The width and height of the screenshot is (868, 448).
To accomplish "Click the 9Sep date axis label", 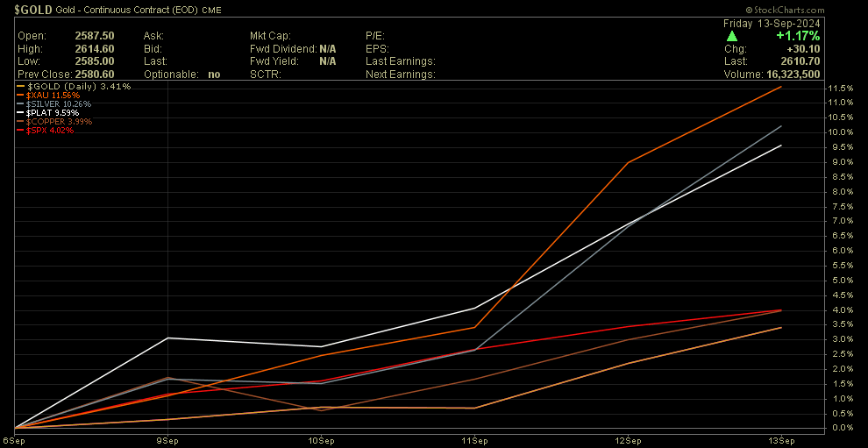I will tap(168, 440).
